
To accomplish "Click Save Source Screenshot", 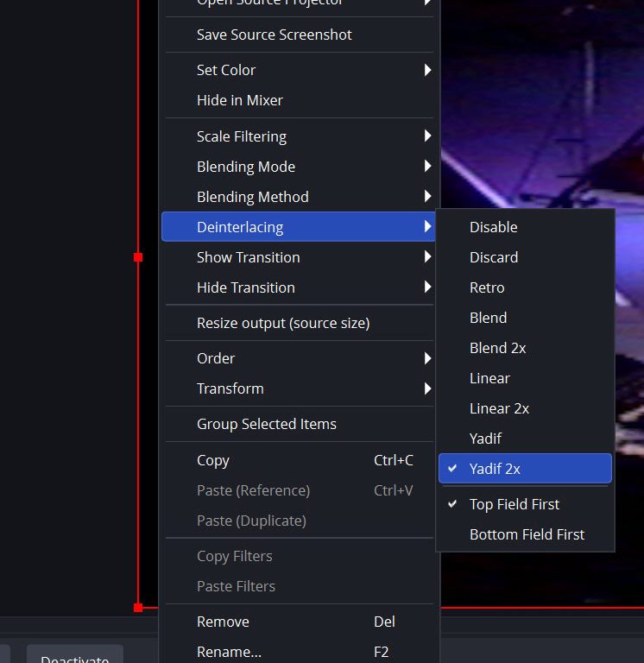I will (x=274, y=35).
